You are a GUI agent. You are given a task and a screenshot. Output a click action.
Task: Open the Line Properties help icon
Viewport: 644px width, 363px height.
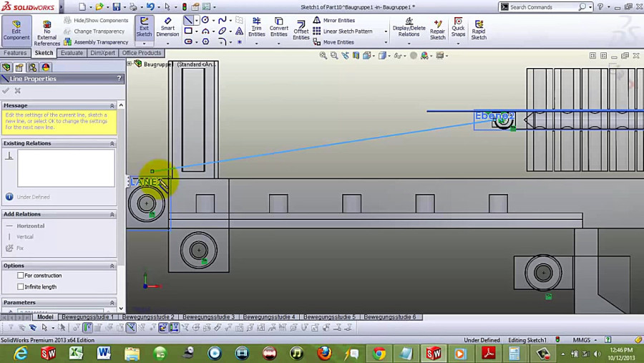(119, 79)
